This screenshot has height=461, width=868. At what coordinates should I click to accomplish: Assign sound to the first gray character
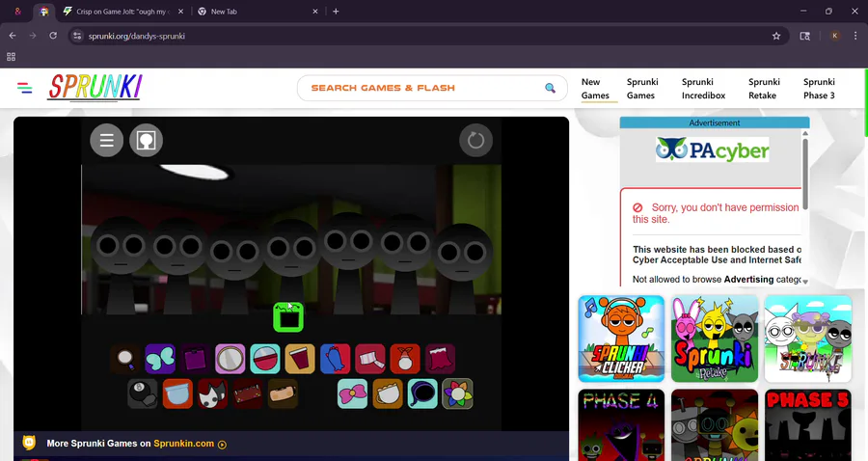(x=121, y=263)
